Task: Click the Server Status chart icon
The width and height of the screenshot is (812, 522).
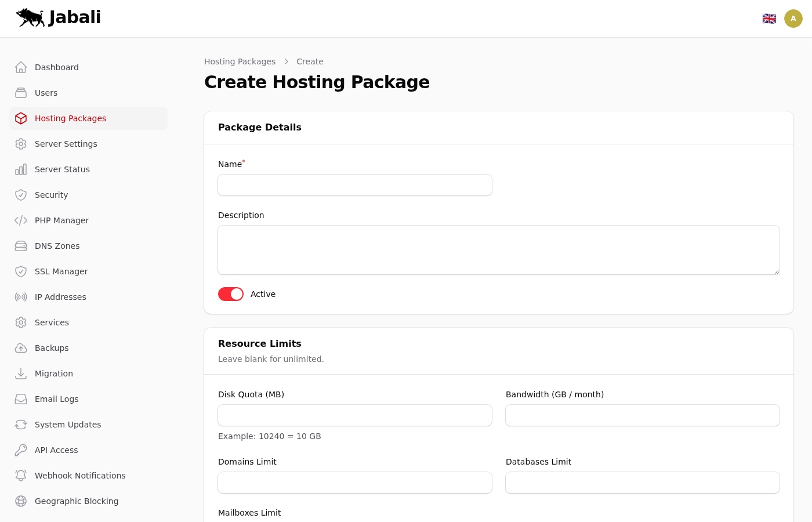Action: 21,169
